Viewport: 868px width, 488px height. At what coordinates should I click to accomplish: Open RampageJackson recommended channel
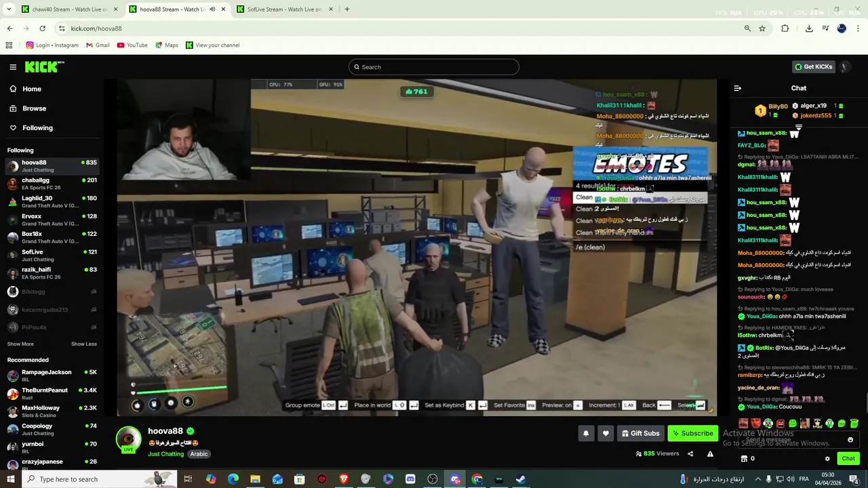click(x=52, y=375)
